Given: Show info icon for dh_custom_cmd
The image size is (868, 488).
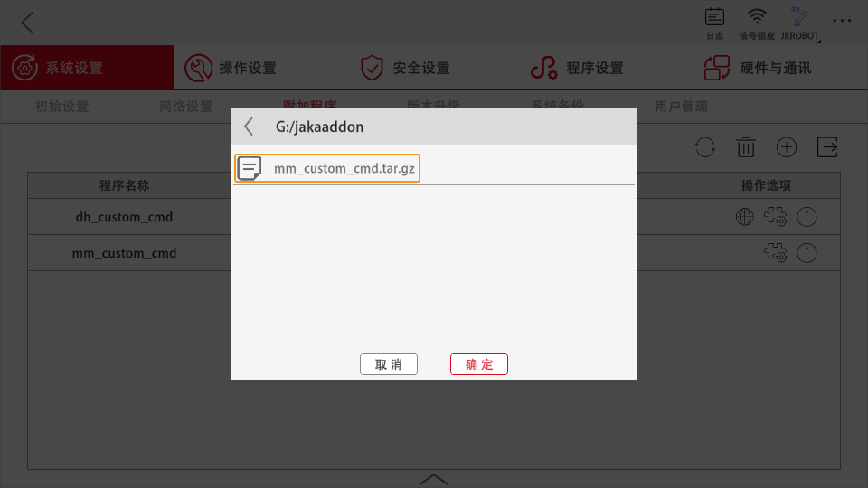Looking at the screenshot, I should [807, 217].
